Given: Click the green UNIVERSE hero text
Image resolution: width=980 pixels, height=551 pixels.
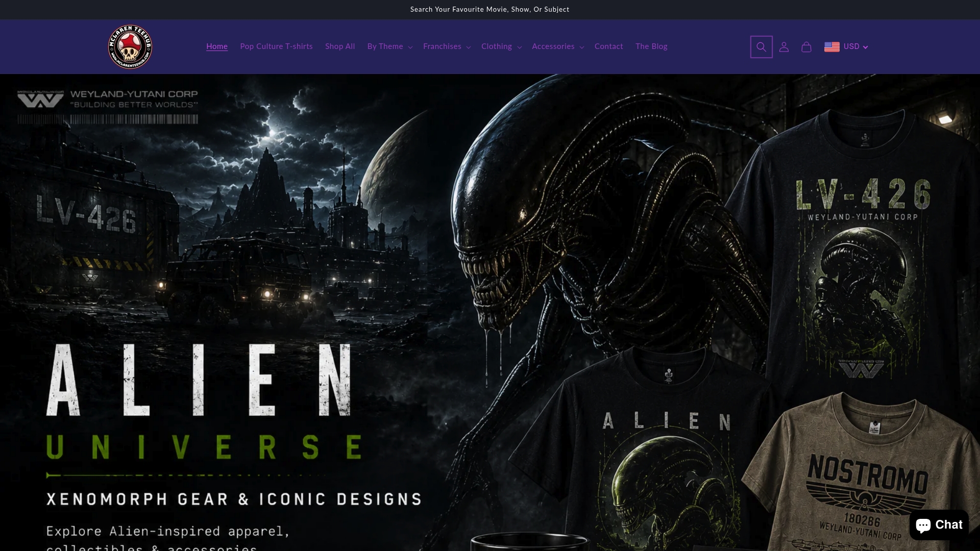Looking at the screenshot, I should pos(204,447).
